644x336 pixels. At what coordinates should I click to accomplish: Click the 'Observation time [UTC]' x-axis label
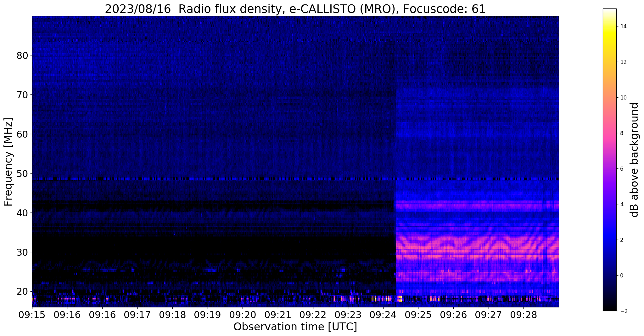[x=295, y=327]
